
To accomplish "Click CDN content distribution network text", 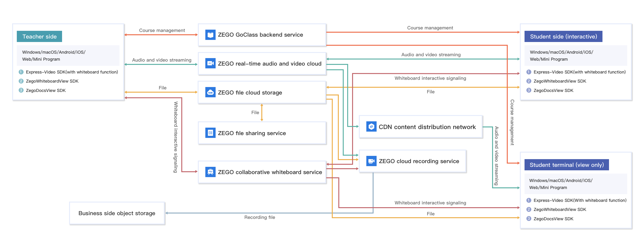I will (427, 127).
